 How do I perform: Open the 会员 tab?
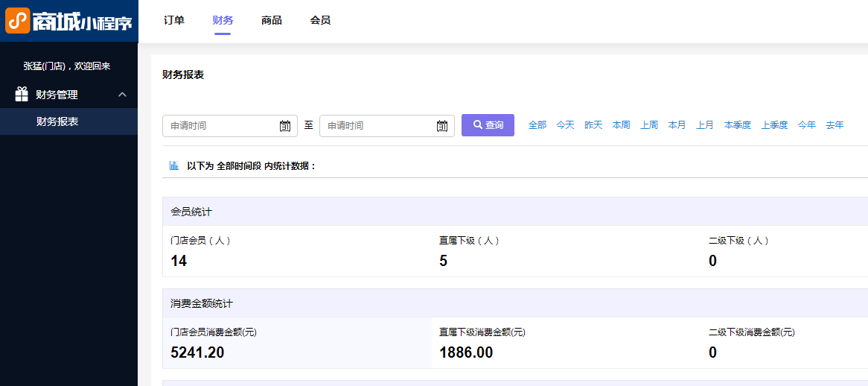(320, 20)
